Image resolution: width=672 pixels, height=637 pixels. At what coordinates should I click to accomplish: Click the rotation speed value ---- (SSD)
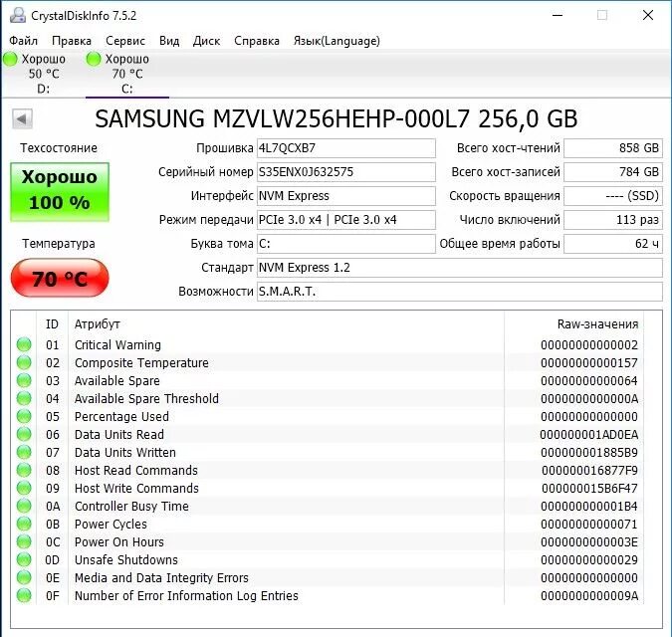click(613, 196)
